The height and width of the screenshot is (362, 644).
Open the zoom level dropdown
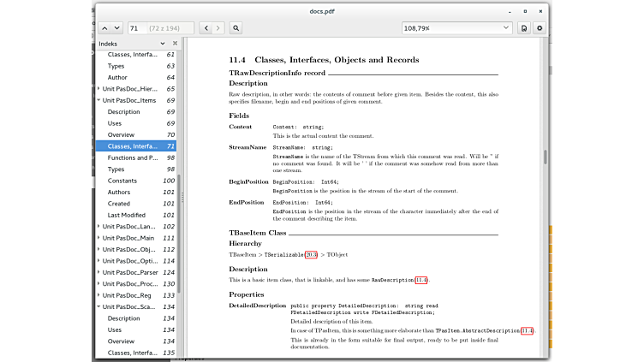(x=456, y=28)
